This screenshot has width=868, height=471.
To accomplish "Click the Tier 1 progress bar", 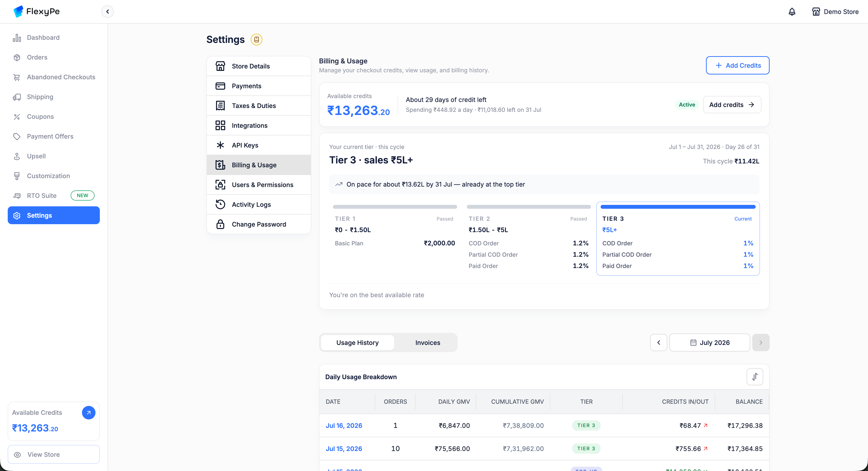I will (395, 207).
